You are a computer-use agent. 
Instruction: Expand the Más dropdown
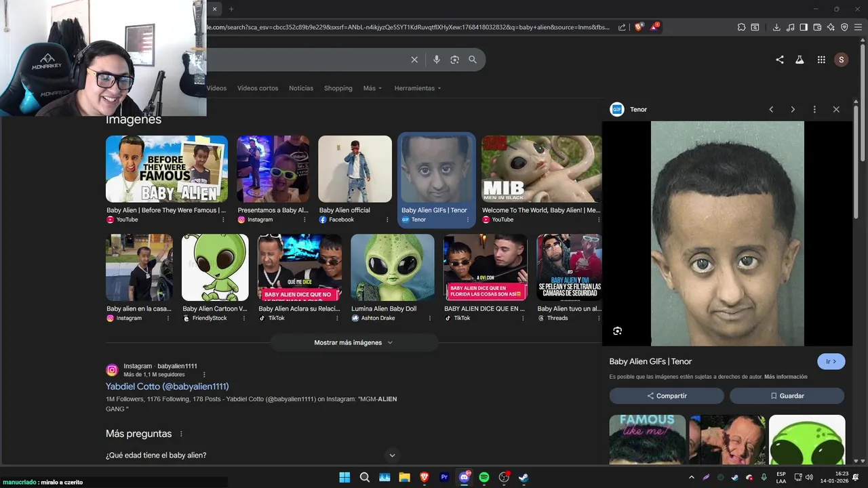pos(372,88)
